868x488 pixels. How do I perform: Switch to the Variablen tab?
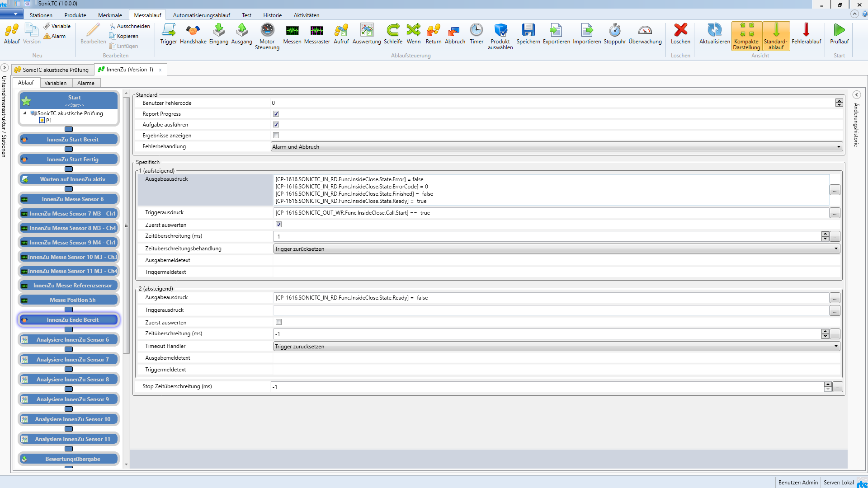(x=56, y=83)
